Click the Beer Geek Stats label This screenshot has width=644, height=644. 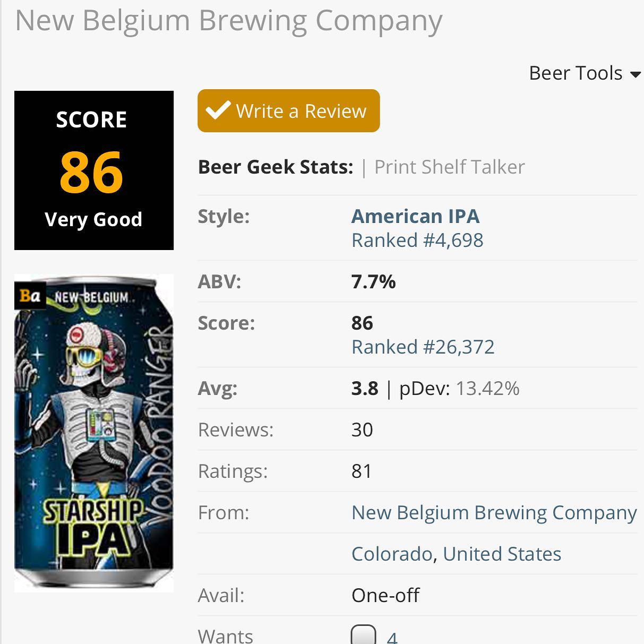point(276,167)
